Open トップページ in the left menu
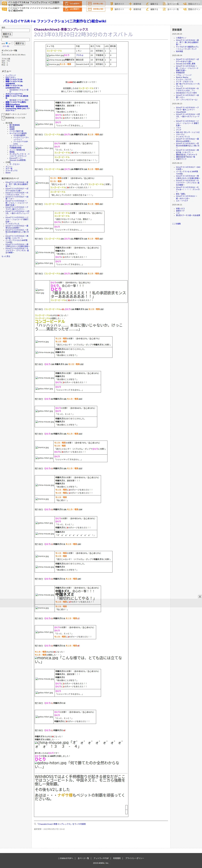 [x=10, y=75]
